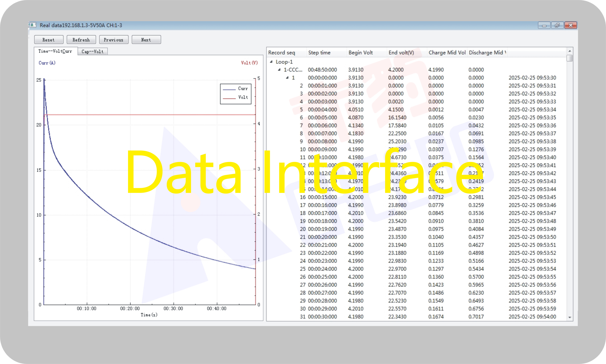Image resolution: width=606 pixels, height=364 pixels.
Task: Click the Loop-1 label
Action: point(284,62)
